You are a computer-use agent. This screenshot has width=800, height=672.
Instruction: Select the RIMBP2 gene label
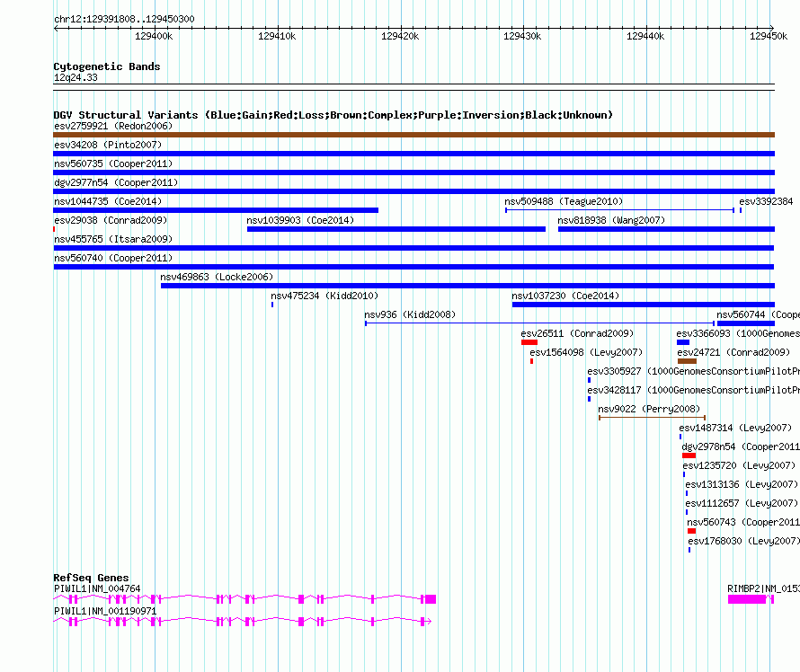763,588
